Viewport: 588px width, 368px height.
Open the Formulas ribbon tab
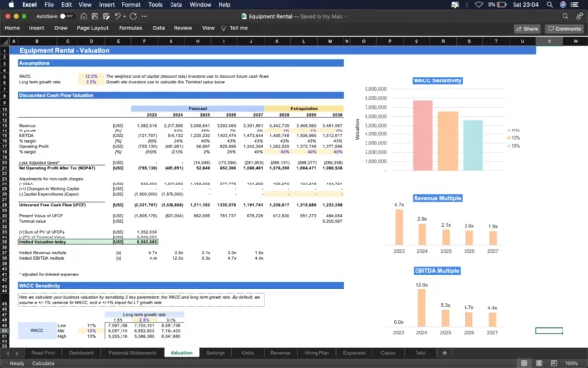(x=130, y=28)
